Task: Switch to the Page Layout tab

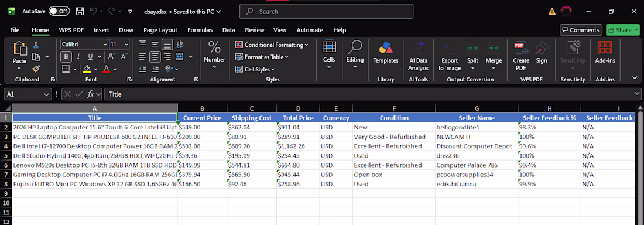Action: pyautogui.click(x=160, y=30)
